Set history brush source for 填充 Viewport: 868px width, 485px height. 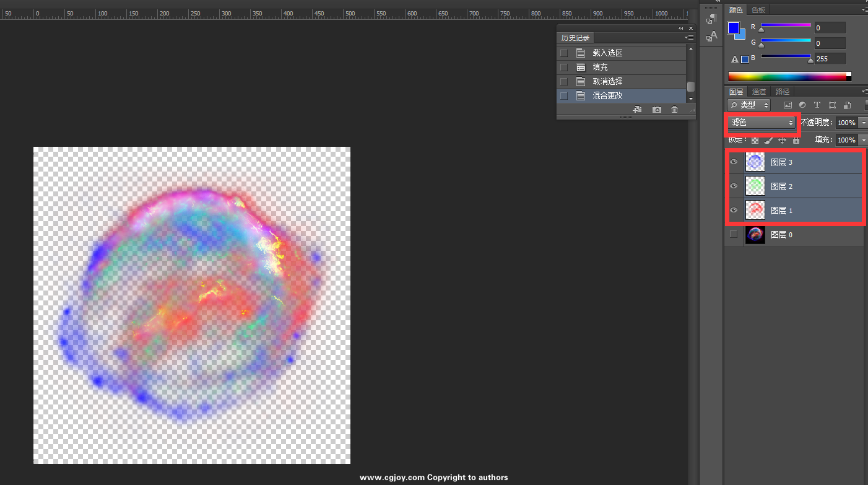564,68
